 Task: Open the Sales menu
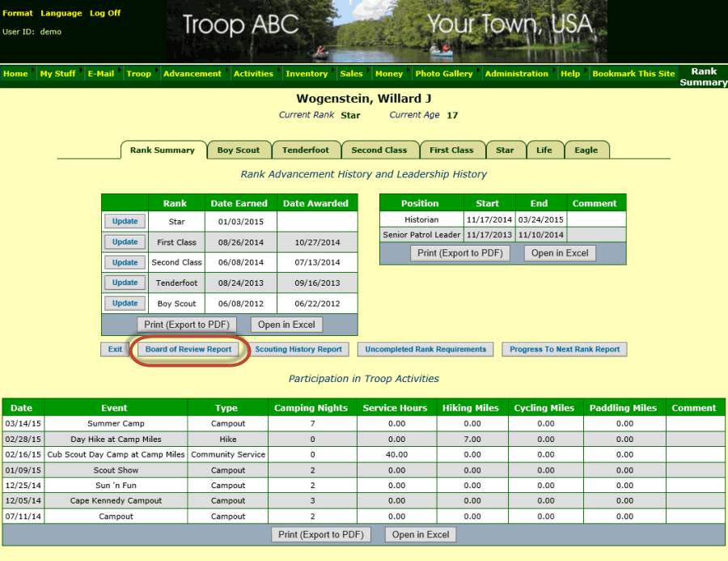[x=351, y=74]
